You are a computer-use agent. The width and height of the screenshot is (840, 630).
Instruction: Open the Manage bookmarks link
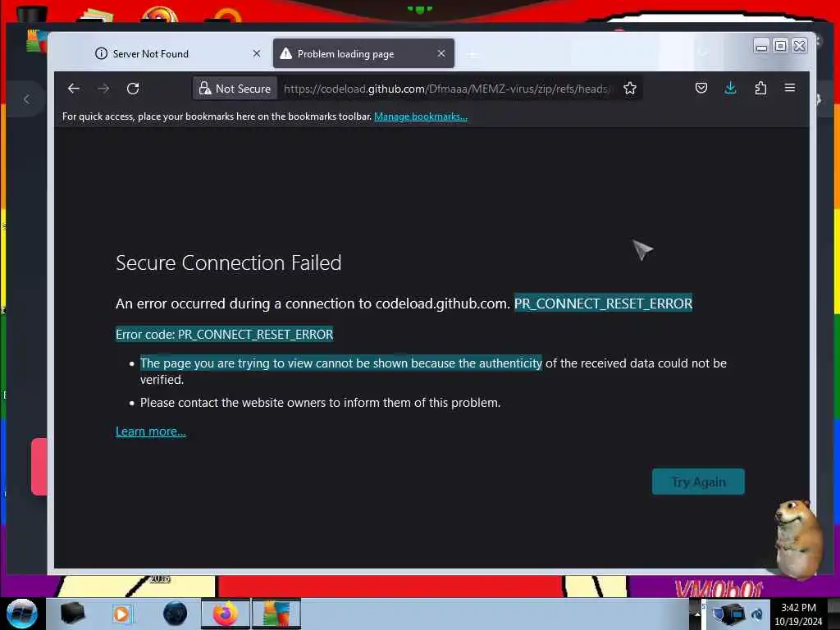(421, 116)
